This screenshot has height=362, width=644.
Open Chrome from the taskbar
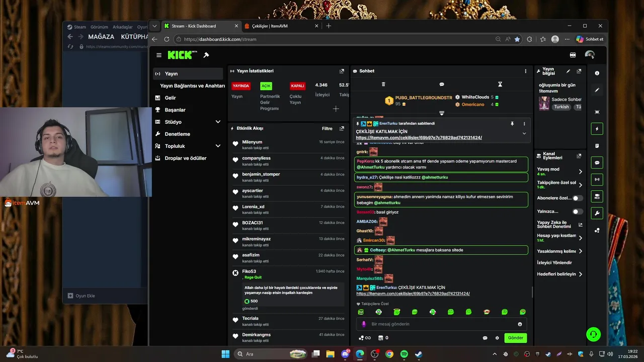(x=389, y=354)
